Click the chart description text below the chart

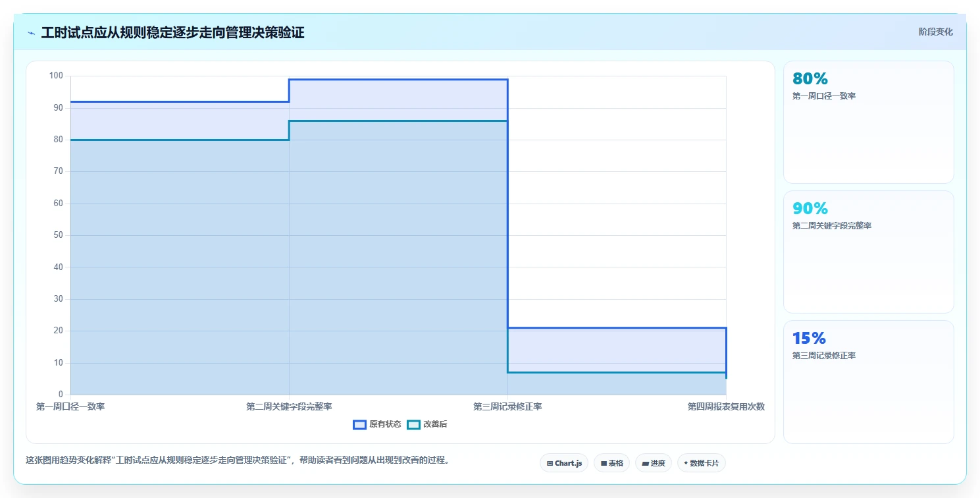[x=238, y=460]
